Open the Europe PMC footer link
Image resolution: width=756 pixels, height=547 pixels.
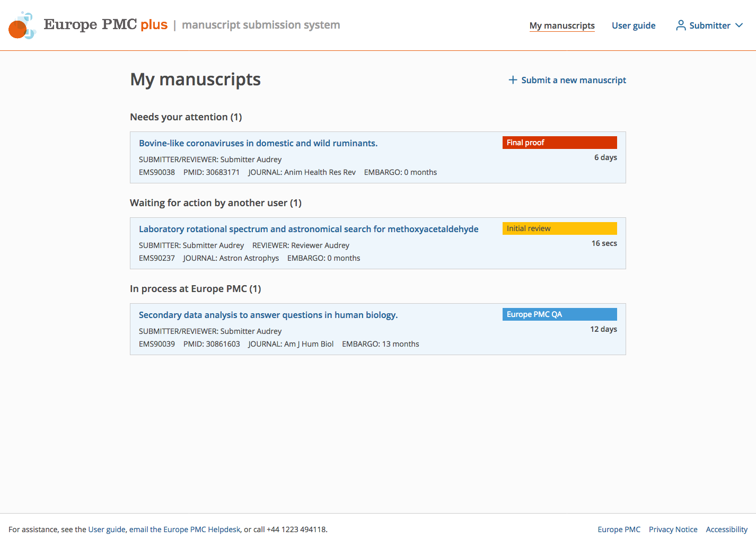(x=619, y=530)
